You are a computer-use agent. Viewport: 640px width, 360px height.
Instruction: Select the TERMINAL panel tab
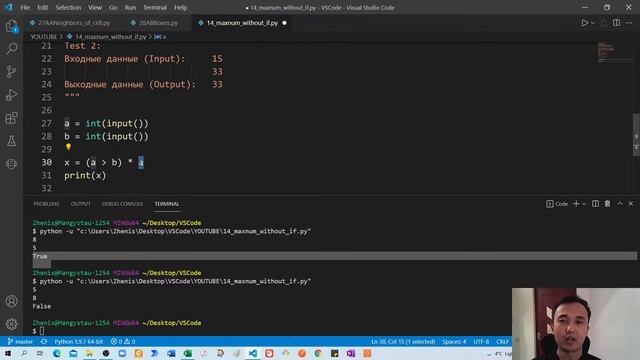pyautogui.click(x=167, y=204)
